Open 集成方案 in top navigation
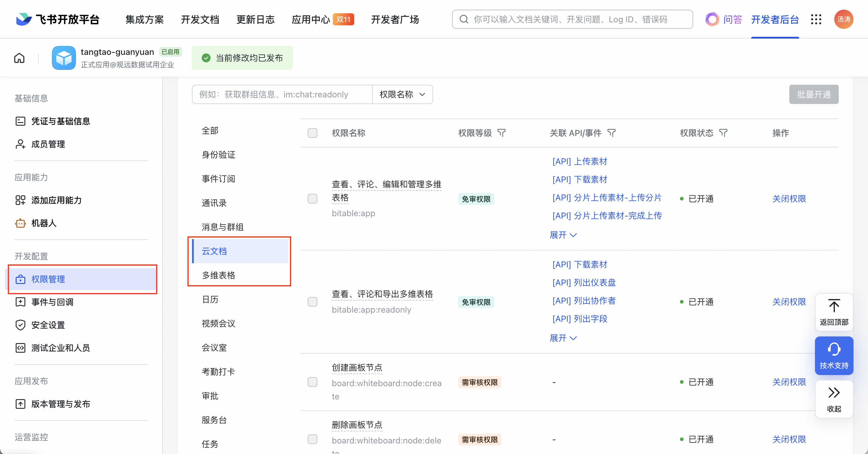Image resolution: width=868 pixels, height=454 pixels. 145,19
